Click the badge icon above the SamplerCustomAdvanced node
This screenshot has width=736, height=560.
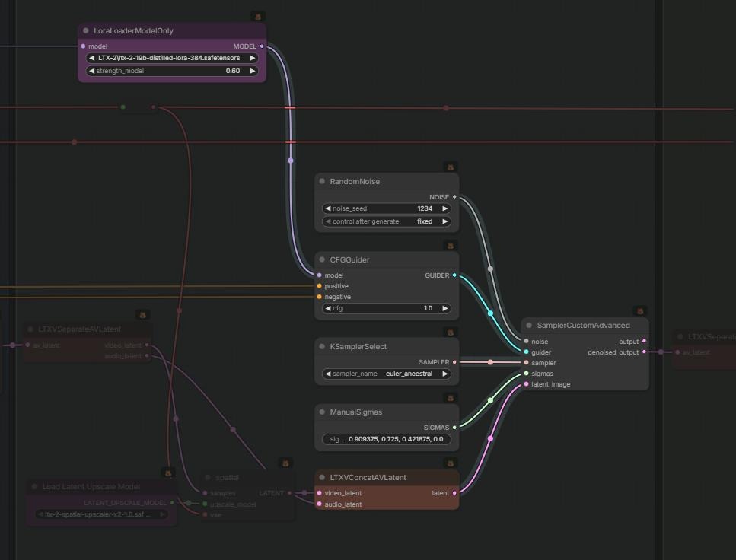pos(640,311)
